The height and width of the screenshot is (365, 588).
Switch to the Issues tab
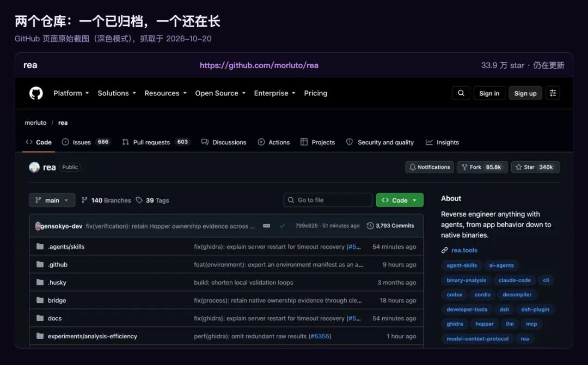[x=86, y=142]
